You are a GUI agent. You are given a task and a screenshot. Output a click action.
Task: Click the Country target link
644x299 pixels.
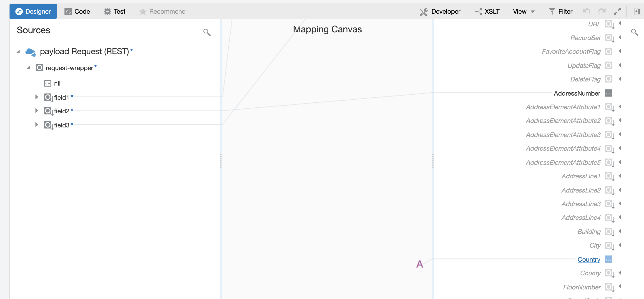[x=589, y=259]
